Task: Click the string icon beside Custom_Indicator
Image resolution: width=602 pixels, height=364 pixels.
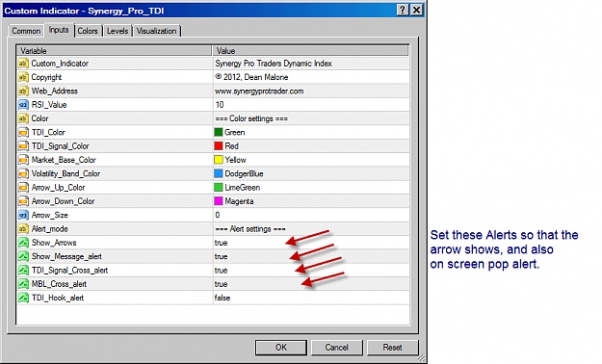Action: (x=23, y=64)
